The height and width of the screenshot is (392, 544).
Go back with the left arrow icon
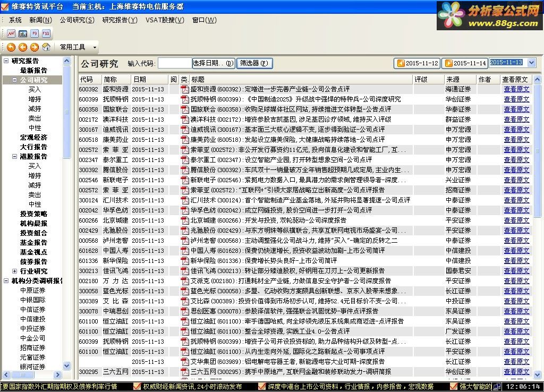(23, 47)
